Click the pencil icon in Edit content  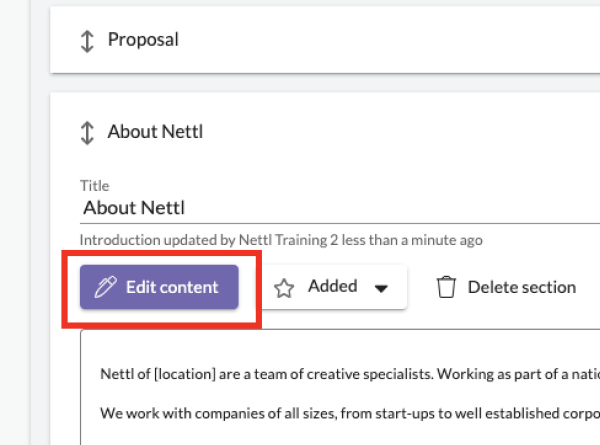(x=105, y=287)
